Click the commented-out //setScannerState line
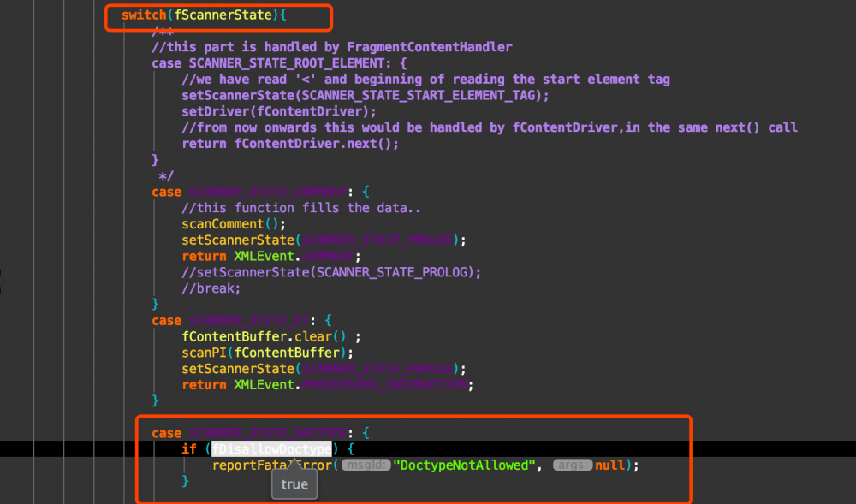 pos(331,272)
